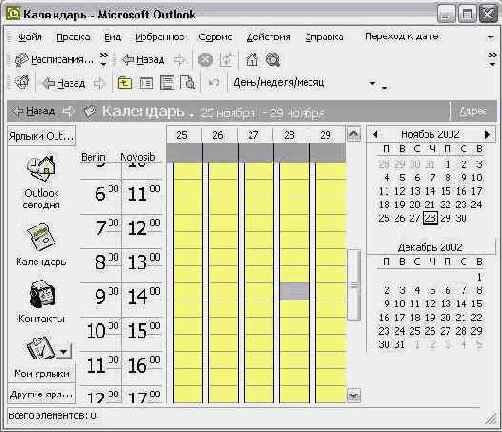Click the Декабрь 2002 month header

click(430, 247)
